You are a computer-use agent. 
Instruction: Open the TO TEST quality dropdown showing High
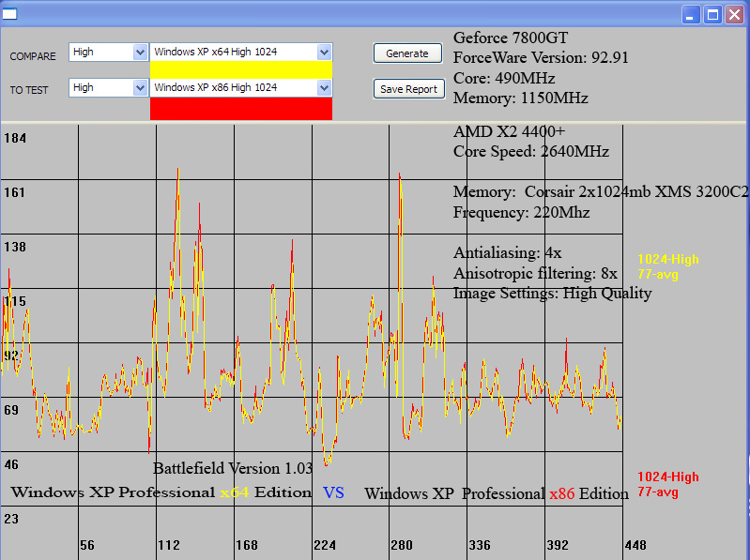click(x=108, y=88)
